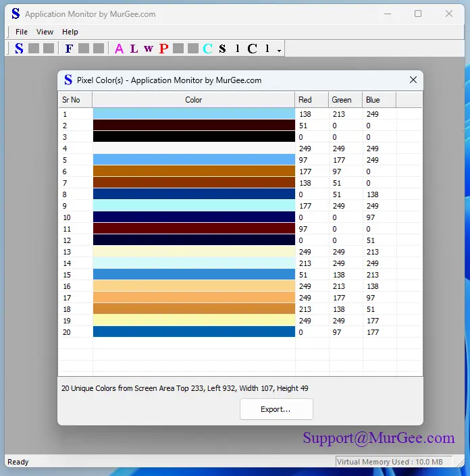Select the dark maroon swatch in row 2
The width and height of the screenshot is (470, 476).
194,126
